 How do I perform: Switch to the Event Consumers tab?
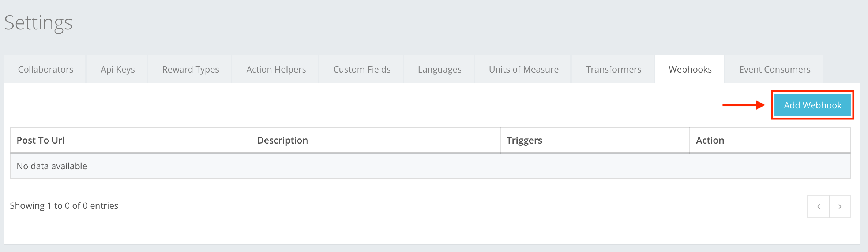coord(774,69)
